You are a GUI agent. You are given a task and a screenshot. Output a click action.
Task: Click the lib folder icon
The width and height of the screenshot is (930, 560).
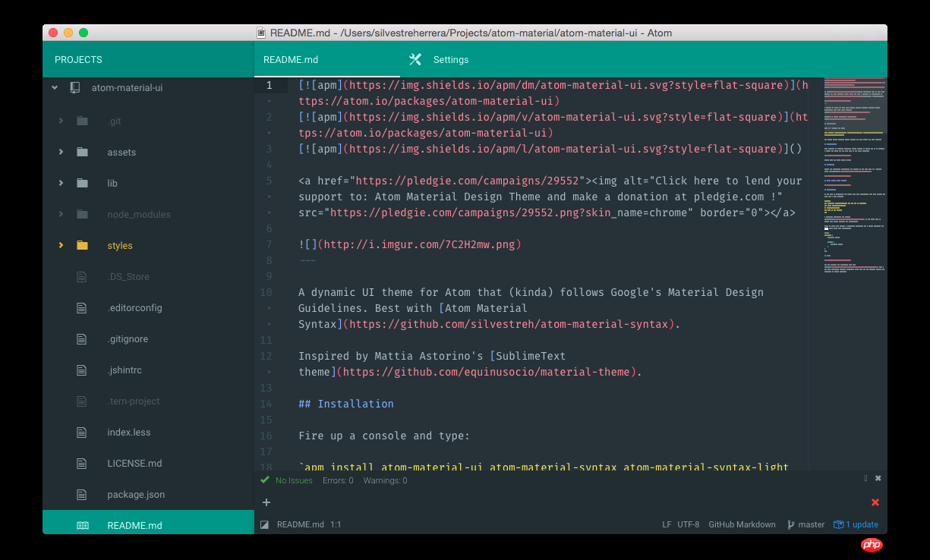click(x=82, y=183)
